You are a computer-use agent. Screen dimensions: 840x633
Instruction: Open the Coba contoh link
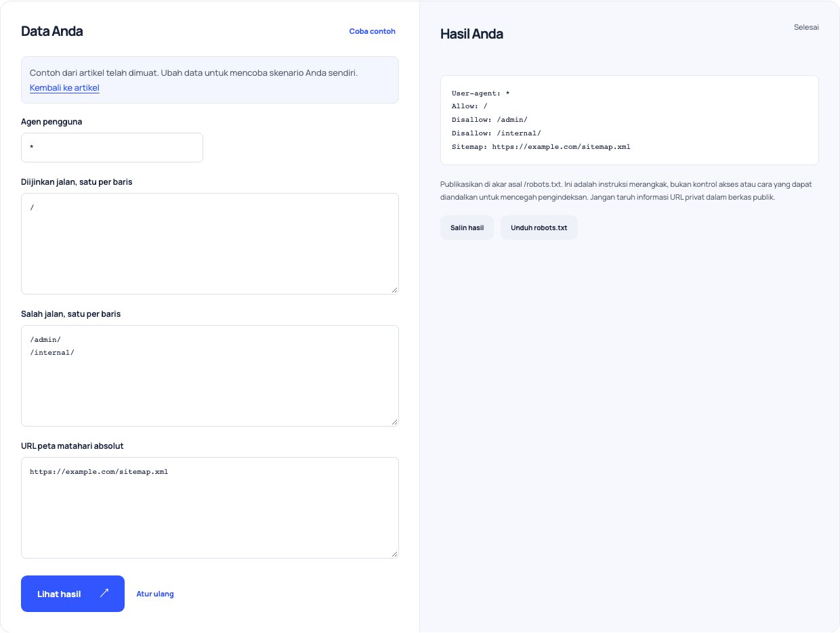pos(372,31)
